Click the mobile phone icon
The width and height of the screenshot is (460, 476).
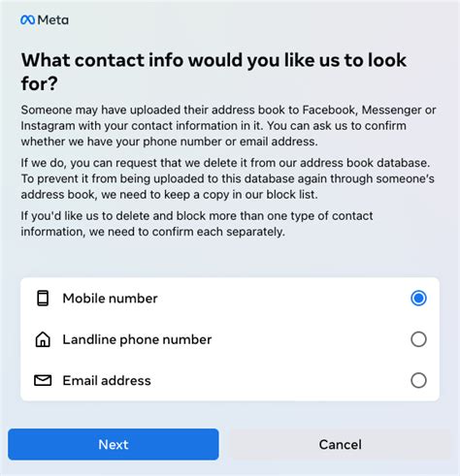pos(43,298)
